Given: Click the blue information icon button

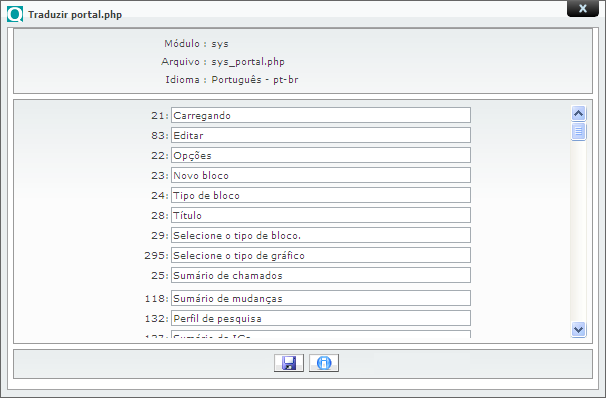Looking at the screenshot, I should click(x=324, y=363).
